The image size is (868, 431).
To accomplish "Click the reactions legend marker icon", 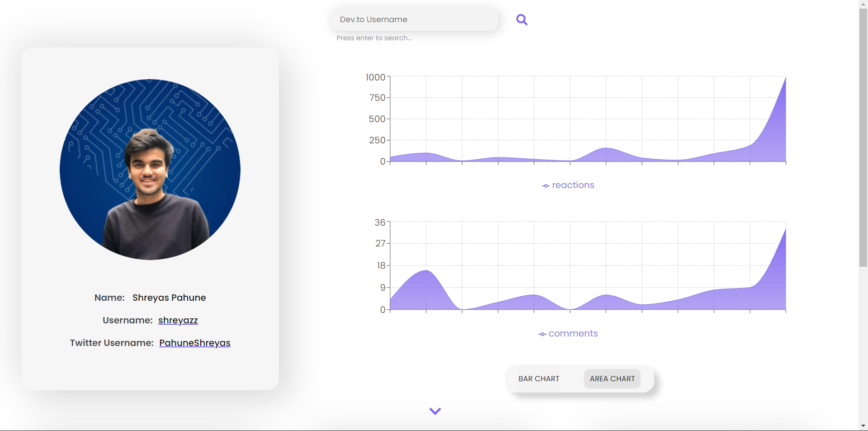I will point(545,185).
